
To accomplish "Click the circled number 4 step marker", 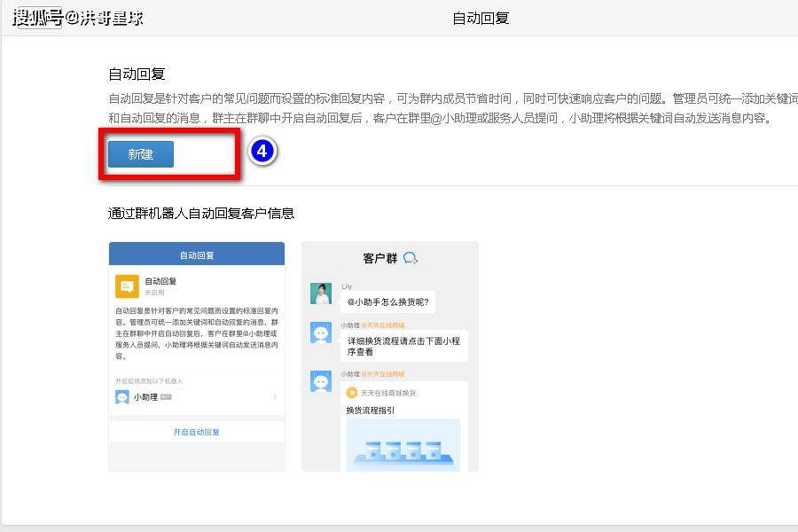I will 261,152.
